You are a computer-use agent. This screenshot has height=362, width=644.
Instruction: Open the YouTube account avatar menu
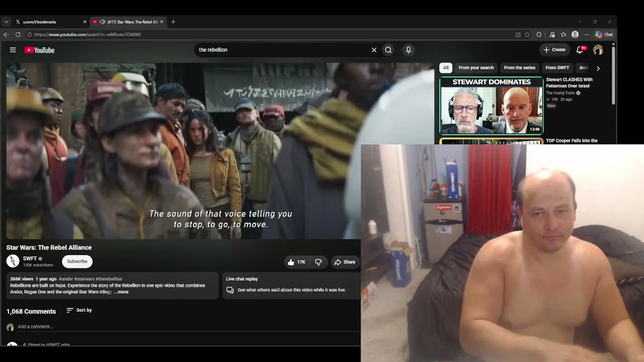598,50
